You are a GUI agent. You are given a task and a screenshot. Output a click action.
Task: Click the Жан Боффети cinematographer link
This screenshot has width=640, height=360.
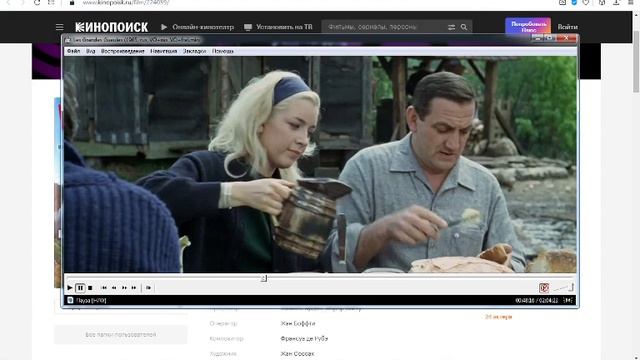click(x=298, y=323)
